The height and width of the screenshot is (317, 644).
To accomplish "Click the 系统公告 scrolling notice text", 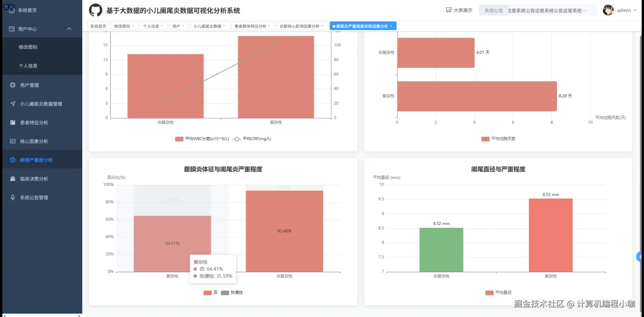I will pos(547,10).
